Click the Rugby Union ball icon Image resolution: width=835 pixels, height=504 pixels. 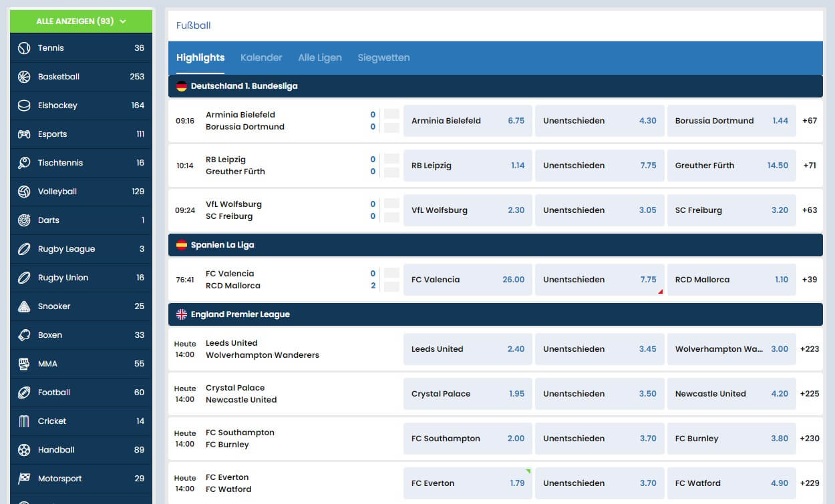point(24,278)
